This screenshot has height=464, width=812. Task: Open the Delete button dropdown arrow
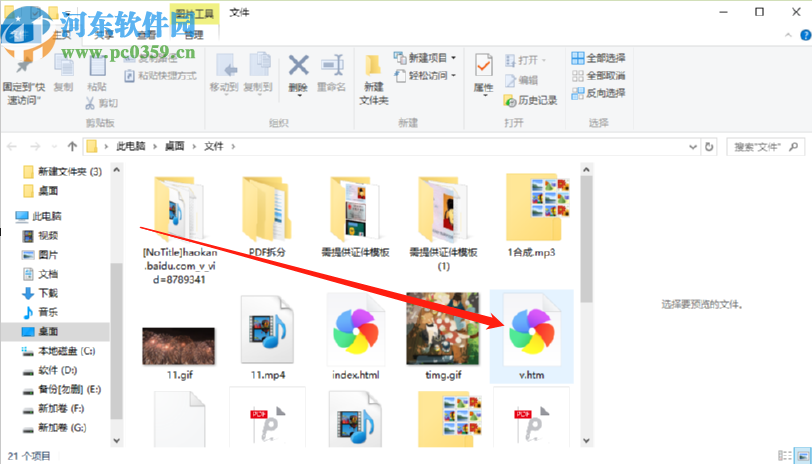[299, 95]
